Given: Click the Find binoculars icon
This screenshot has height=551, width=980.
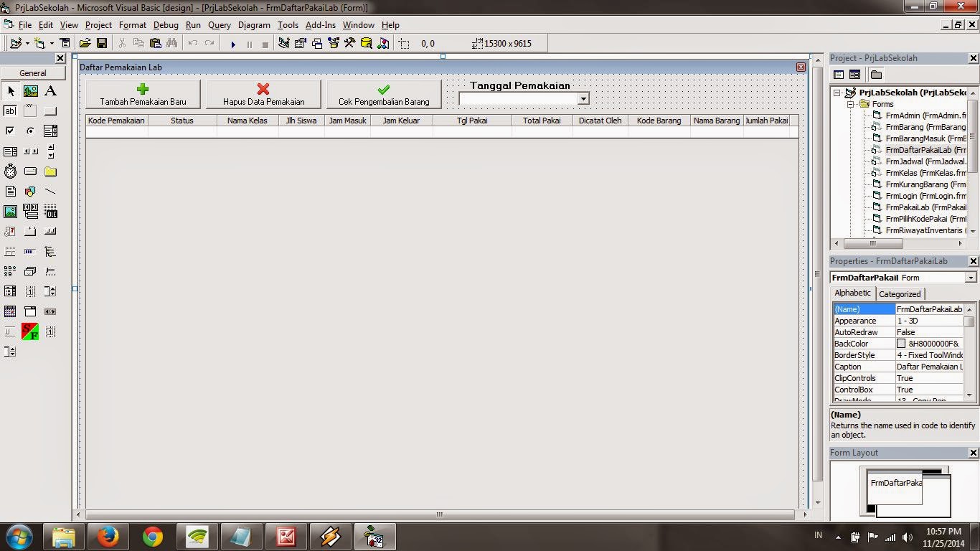Looking at the screenshot, I should [x=172, y=44].
